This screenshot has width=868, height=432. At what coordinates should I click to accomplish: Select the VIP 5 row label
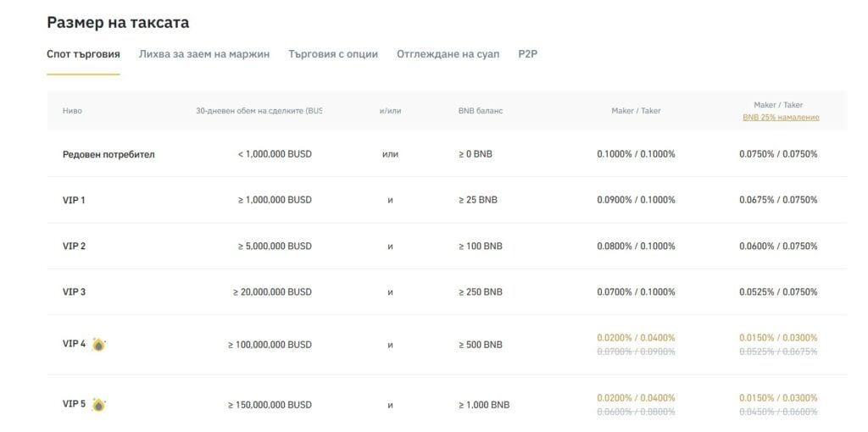(75, 404)
